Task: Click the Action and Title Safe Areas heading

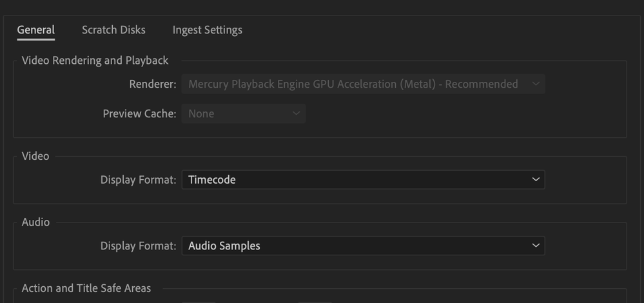Action: [x=86, y=288]
